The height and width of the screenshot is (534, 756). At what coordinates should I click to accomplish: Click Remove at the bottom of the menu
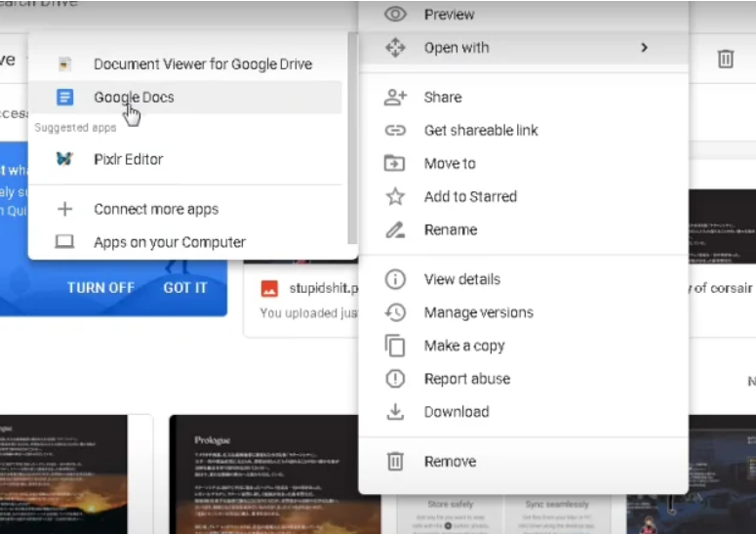[450, 462]
